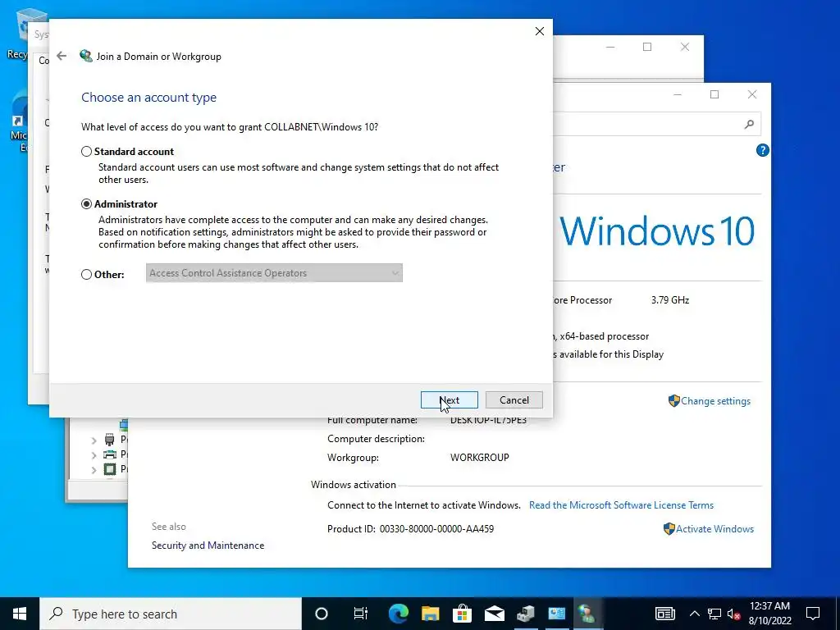Close the System window

tap(751, 95)
